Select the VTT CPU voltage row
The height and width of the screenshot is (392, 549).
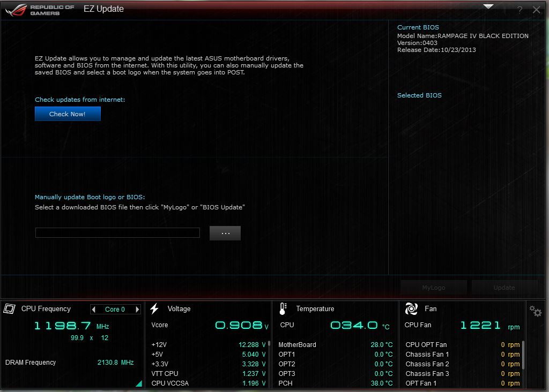209,374
